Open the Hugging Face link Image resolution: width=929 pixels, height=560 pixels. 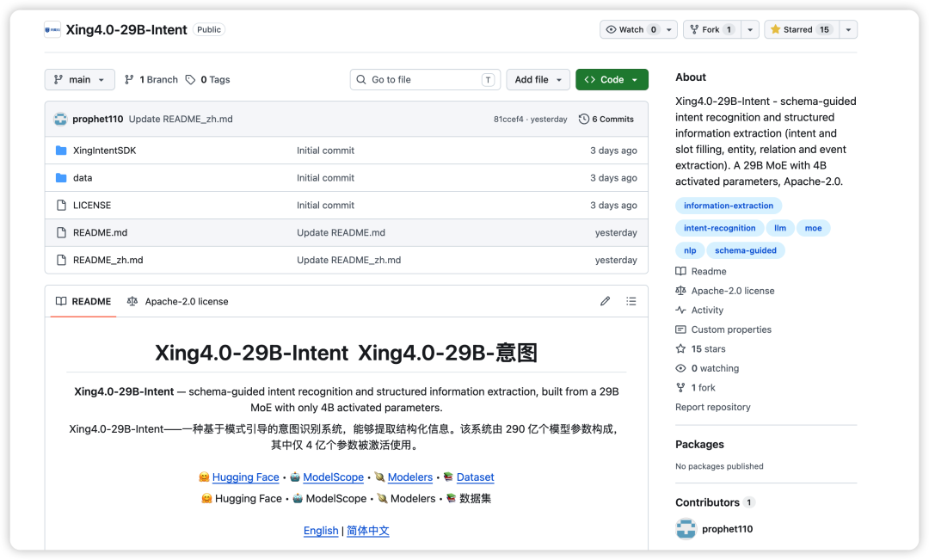(x=245, y=477)
